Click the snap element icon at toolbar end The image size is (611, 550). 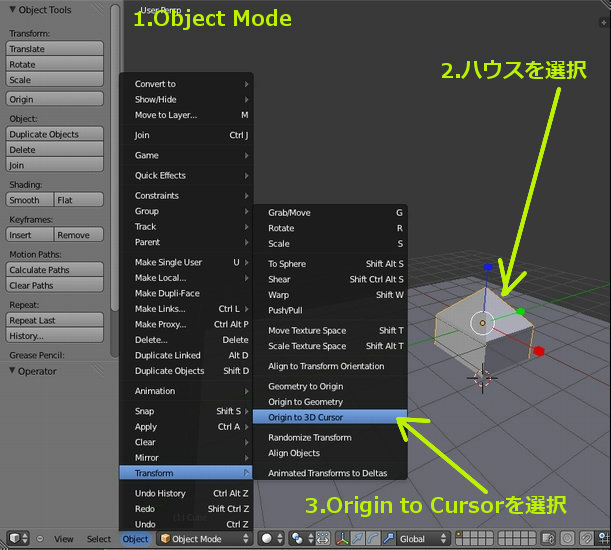[x=604, y=538]
